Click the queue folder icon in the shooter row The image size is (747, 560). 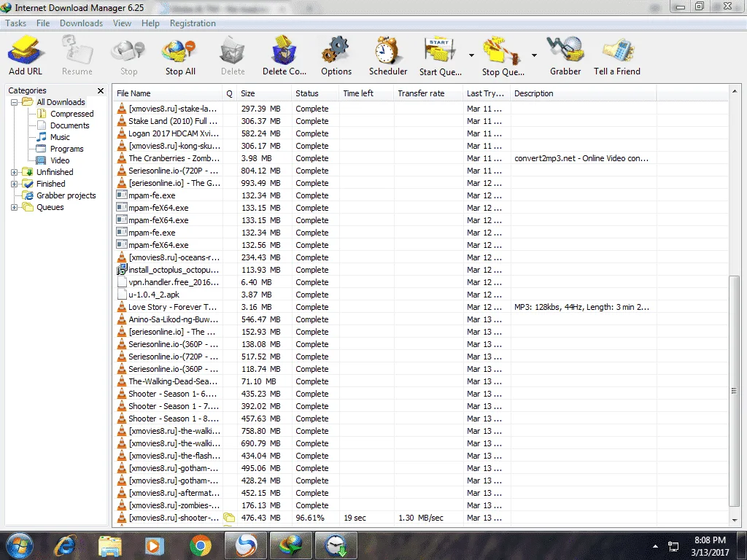point(229,518)
